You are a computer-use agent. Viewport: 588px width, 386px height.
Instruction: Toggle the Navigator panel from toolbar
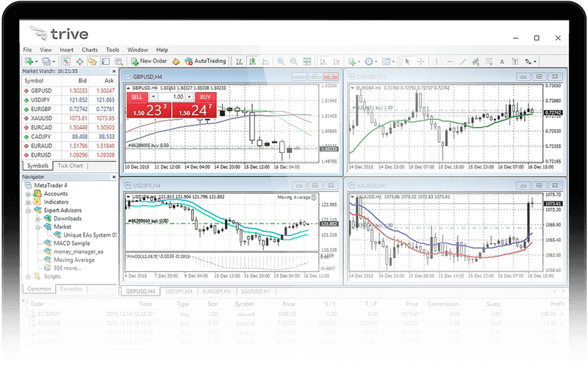click(x=93, y=61)
